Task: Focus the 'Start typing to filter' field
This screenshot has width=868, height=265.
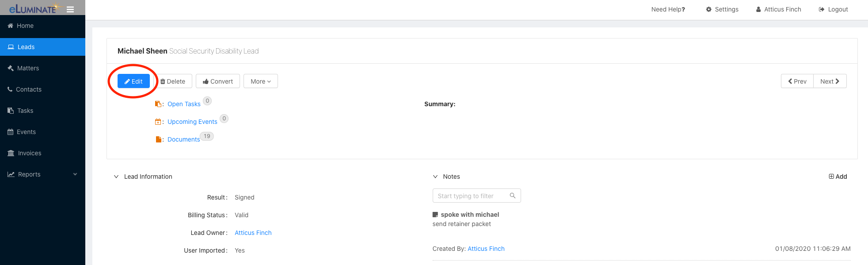Action: tap(476, 196)
